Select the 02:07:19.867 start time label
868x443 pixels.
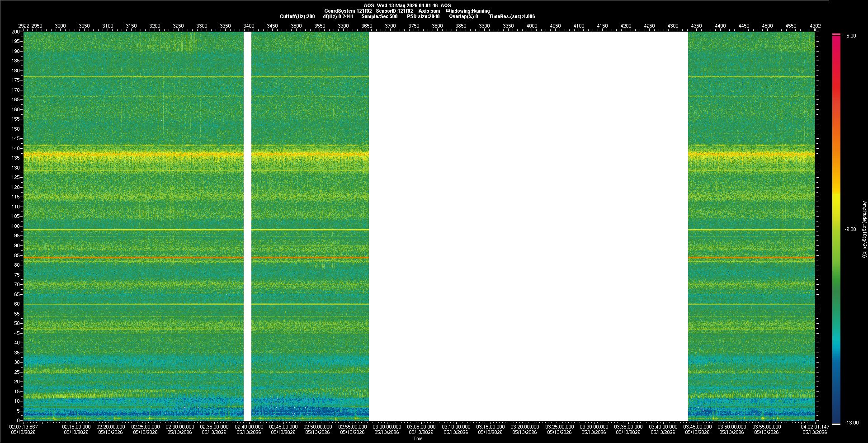click(x=24, y=427)
